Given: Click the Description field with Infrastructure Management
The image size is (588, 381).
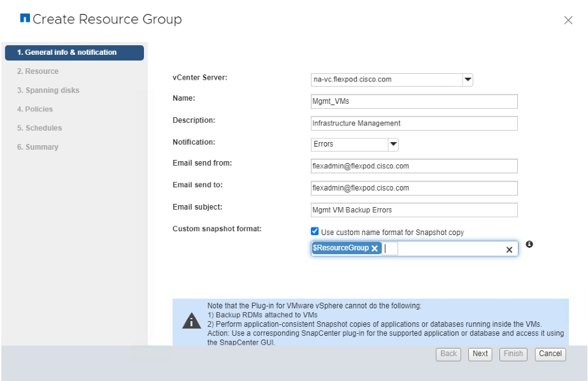Looking at the screenshot, I should 414,124.
